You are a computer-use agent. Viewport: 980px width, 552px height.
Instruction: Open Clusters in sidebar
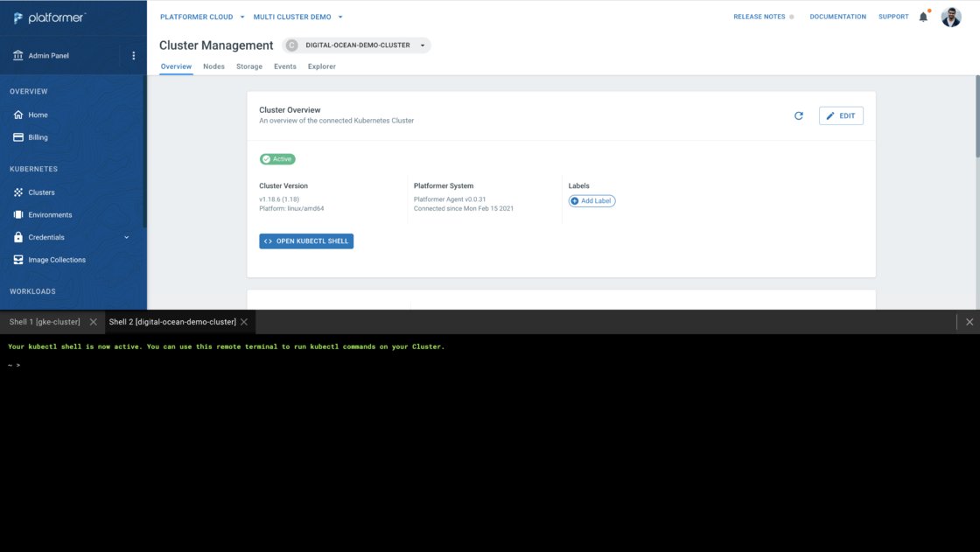(x=41, y=192)
